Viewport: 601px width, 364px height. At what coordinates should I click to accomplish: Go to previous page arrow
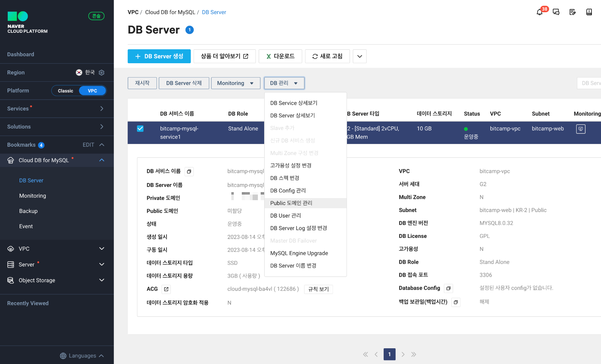(x=376, y=354)
